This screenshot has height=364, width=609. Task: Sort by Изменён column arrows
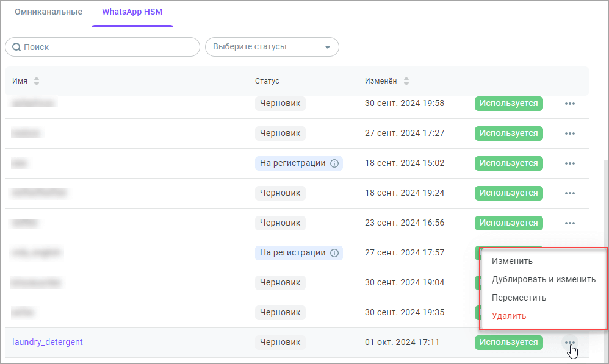406,81
